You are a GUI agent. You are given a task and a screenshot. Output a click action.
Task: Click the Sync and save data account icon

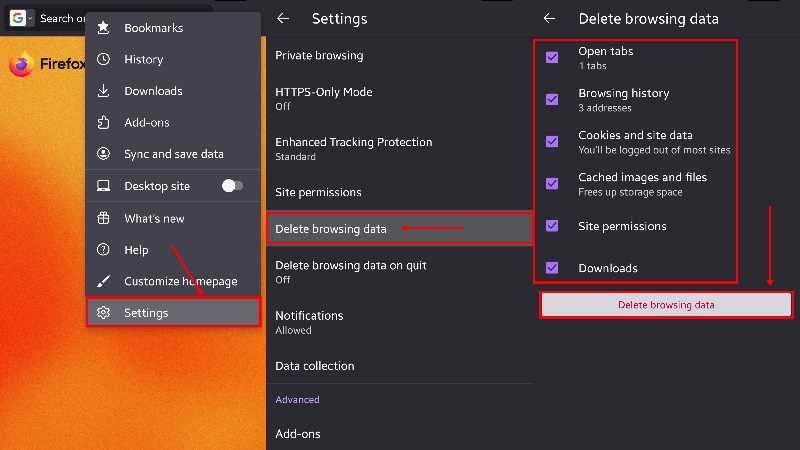pos(103,154)
